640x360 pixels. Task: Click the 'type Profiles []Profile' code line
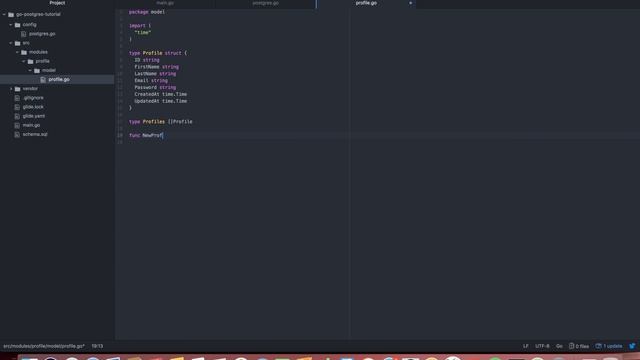click(161, 122)
